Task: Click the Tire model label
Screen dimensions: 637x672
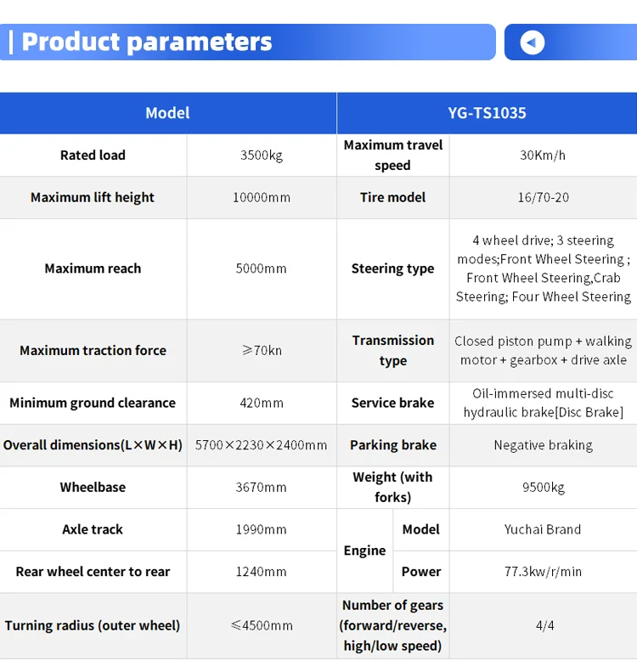Action: coord(392,197)
